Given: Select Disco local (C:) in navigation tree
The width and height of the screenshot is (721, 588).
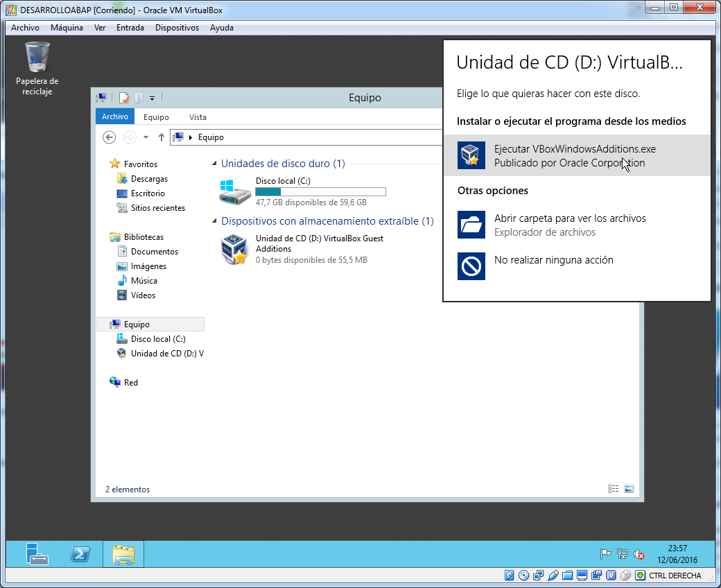Looking at the screenshot, I should (x=158, y=339).
